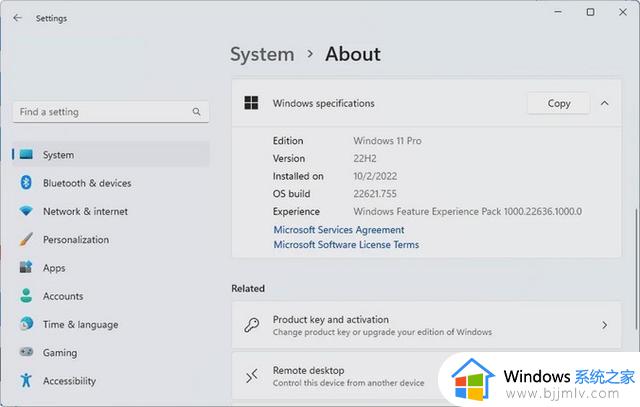The height and width of the screenshot is (407, 640).
Task: Open Product key and activation
Action: coord(427,325)
